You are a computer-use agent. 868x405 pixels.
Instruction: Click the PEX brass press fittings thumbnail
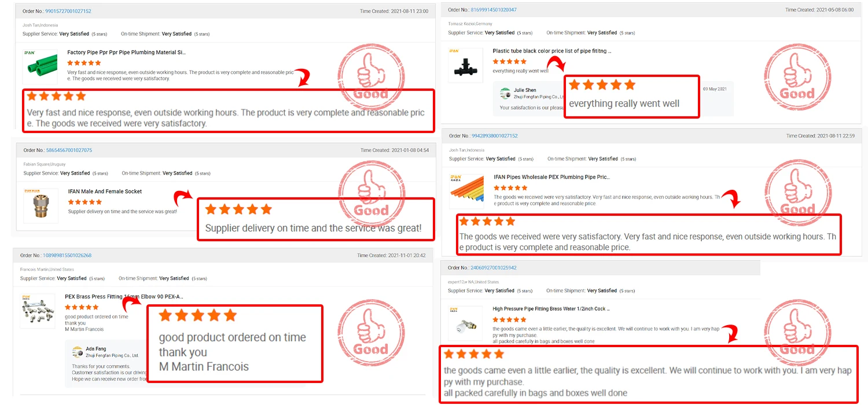[x=38, y=311]
